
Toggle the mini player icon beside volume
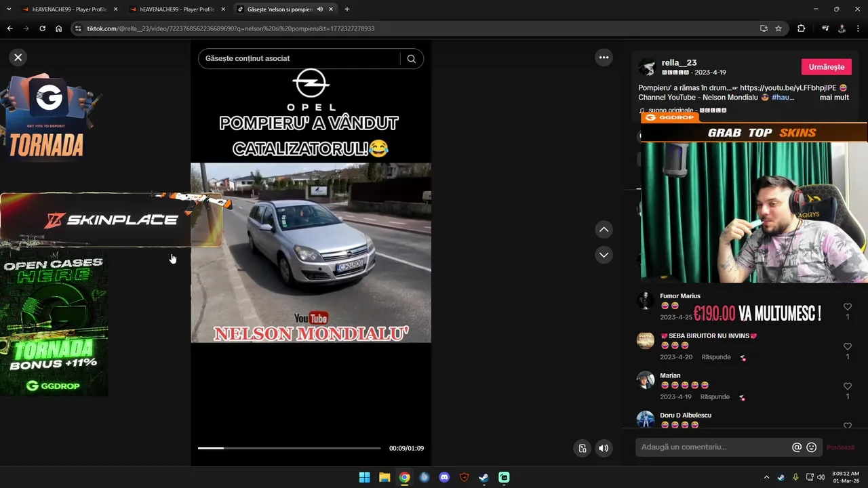coord(582,448)
